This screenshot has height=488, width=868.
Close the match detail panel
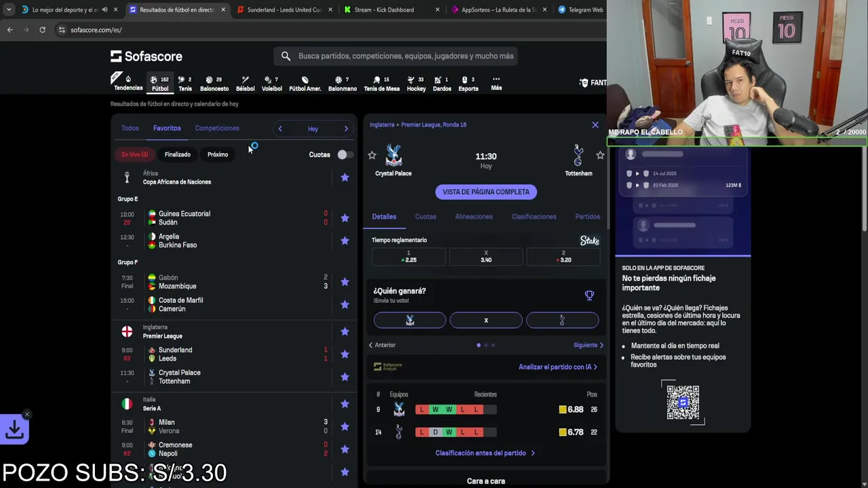click(x=595, y=125)
